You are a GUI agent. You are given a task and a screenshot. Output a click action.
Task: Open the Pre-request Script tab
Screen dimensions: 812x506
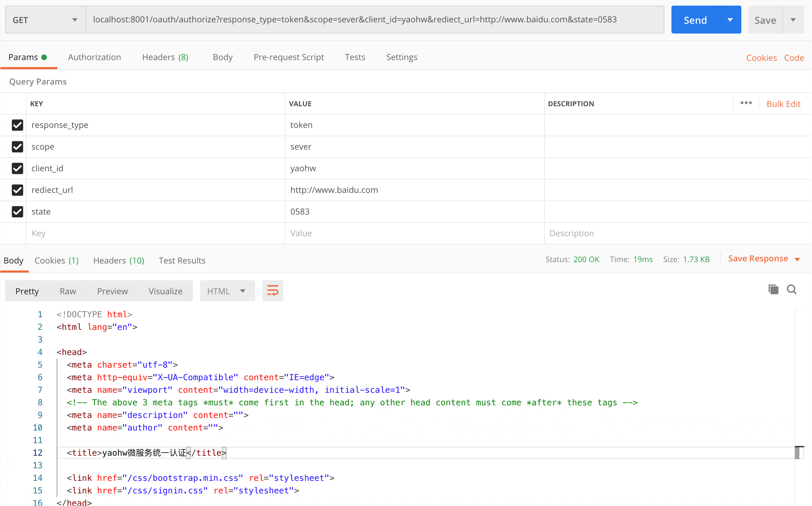tap(289, 57)
